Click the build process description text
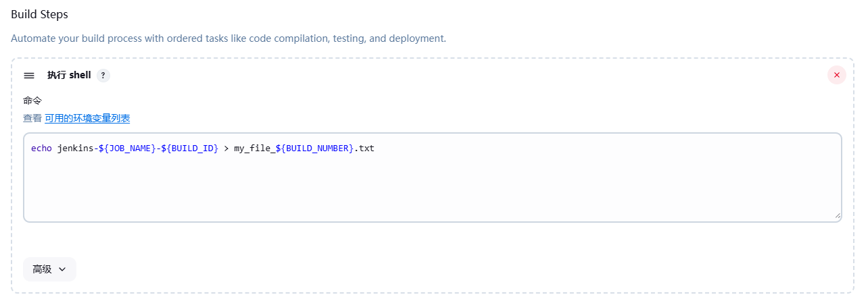Image resolution: width=868 pixels, height=299 pixels. tap(228, 38)
